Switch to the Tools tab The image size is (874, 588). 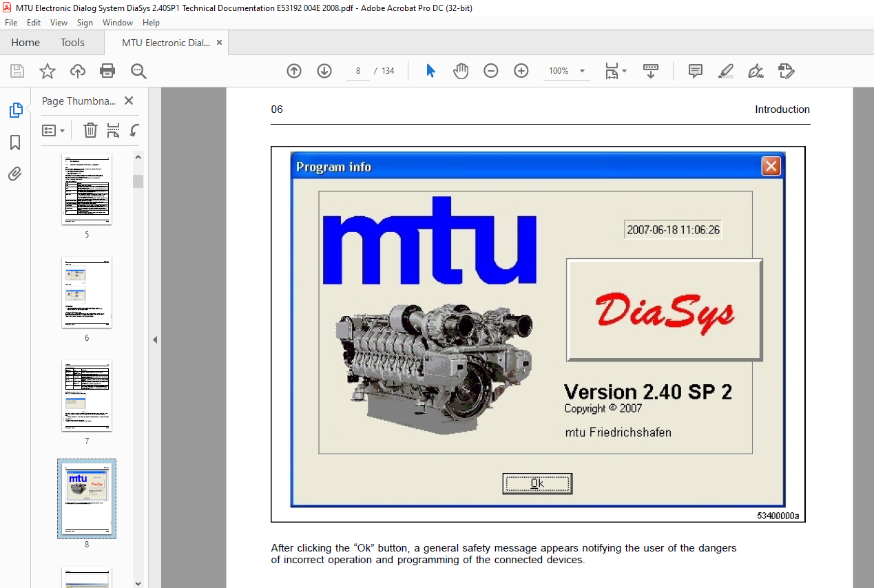coord(72,43)
